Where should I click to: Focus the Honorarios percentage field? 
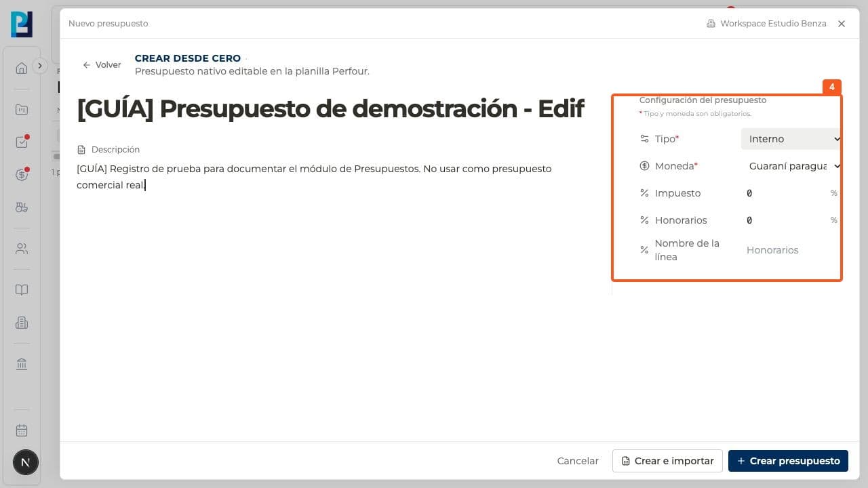[785, 220]
